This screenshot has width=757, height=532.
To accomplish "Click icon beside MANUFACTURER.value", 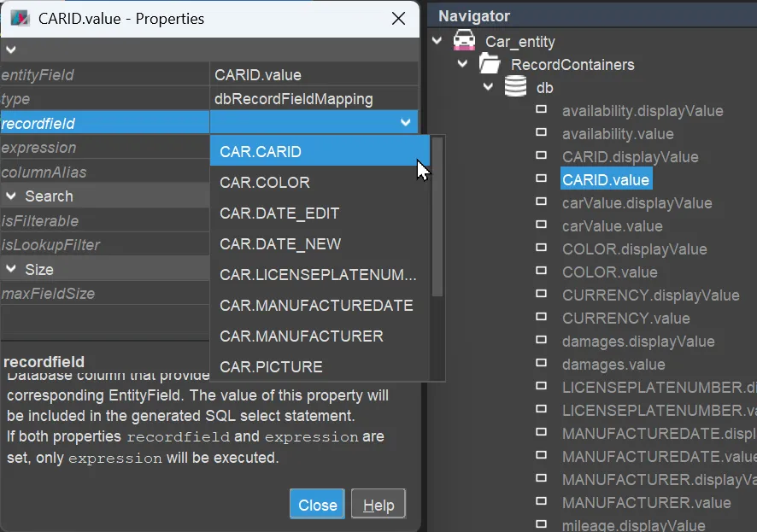I will (541, 501).
